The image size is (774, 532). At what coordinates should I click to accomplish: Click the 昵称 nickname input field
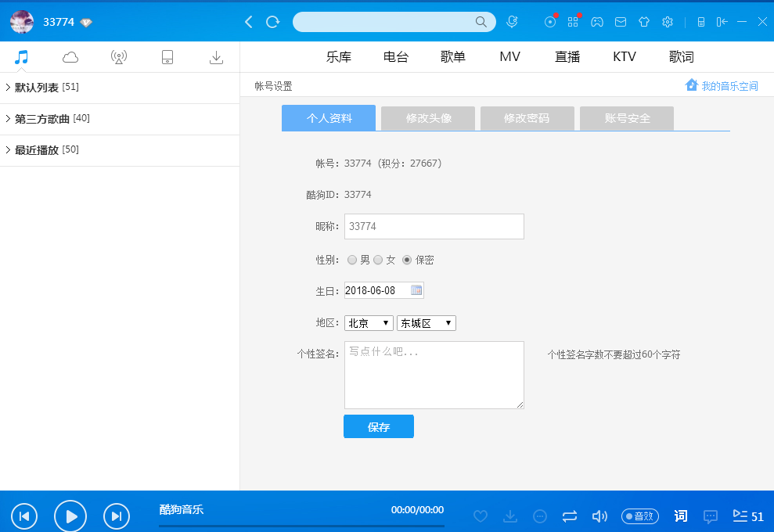(434, 227)
